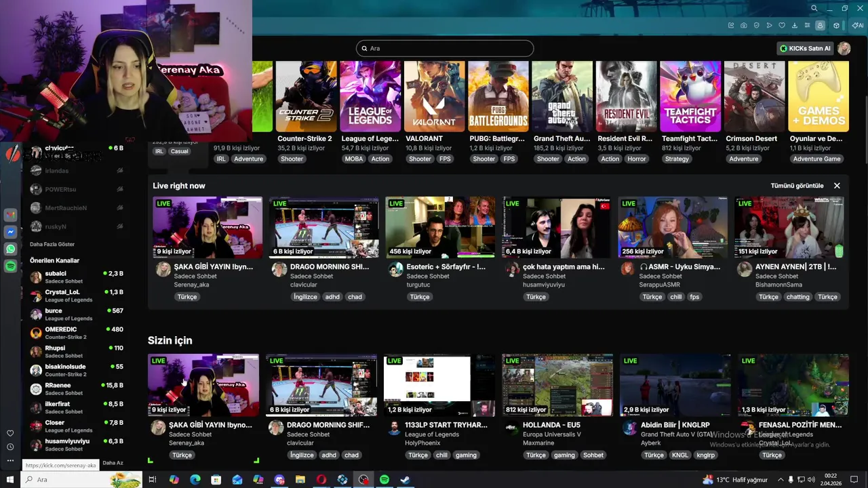Click the KNGL tag under Ayberk stream
The width and height of the screenshot is (868, 488).
pos(679,455)
